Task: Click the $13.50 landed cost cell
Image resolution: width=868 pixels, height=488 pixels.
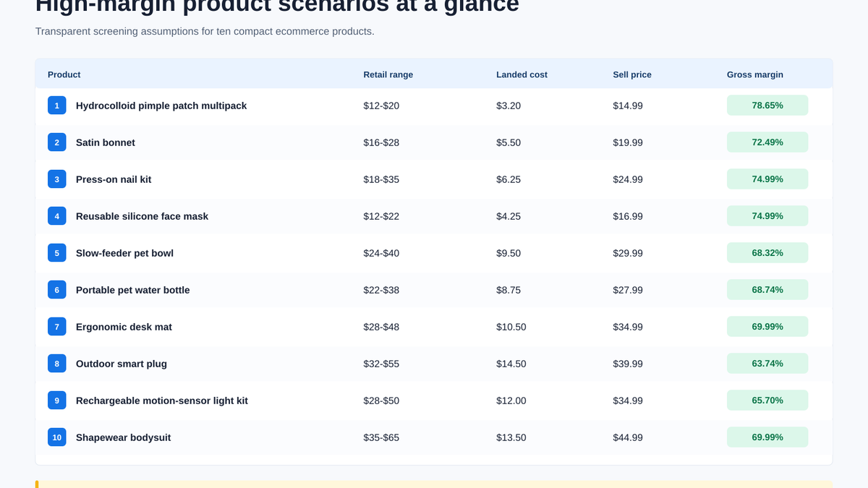Action: tap(511, 437)
